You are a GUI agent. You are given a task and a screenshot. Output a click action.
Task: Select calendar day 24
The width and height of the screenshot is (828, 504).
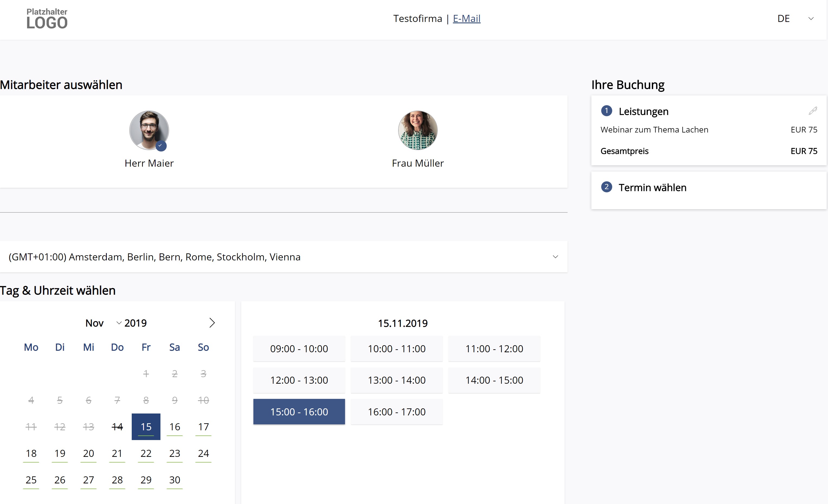(x=203, y=453)
